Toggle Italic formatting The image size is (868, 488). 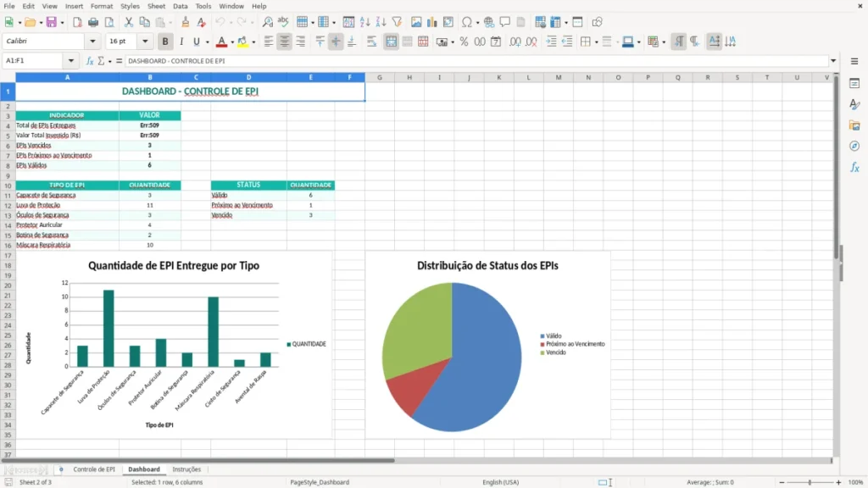(x=181, y=42)
